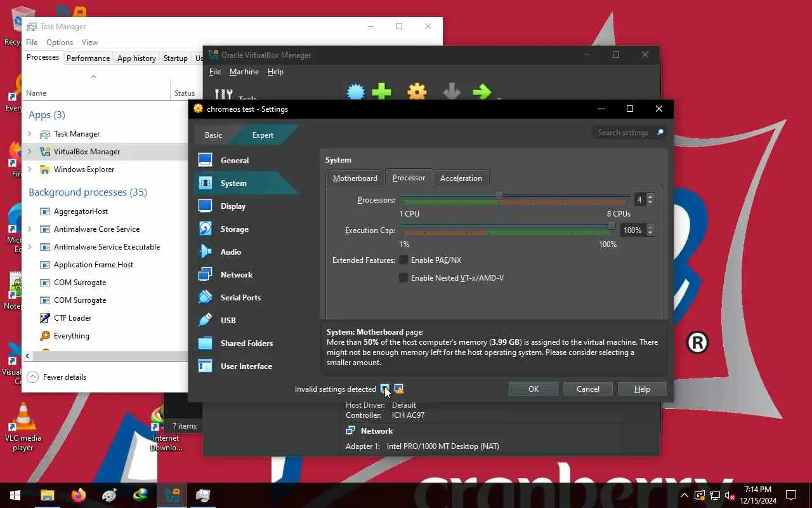Click the green arrow Start icon in VirtualBox toolbar
The height and width of the screenshot is (508, 812).
pos(482,93)
